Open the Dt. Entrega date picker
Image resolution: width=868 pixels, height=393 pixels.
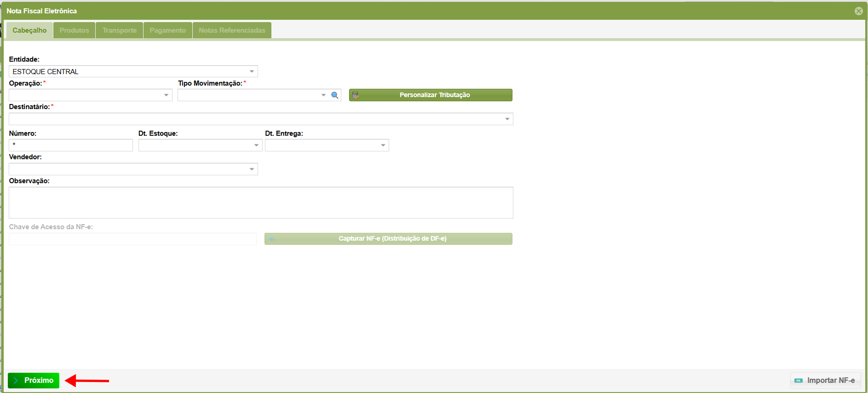pos(383,145)
